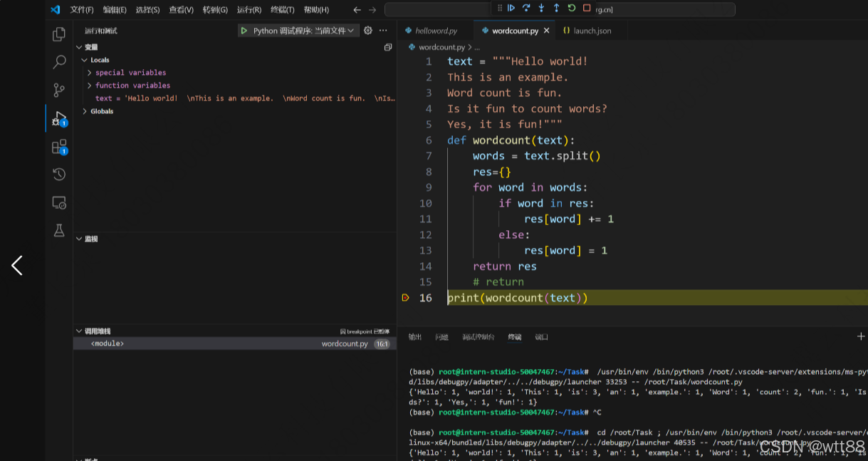
Task: Click the VS Code logo icon
Action: (55, 9)
